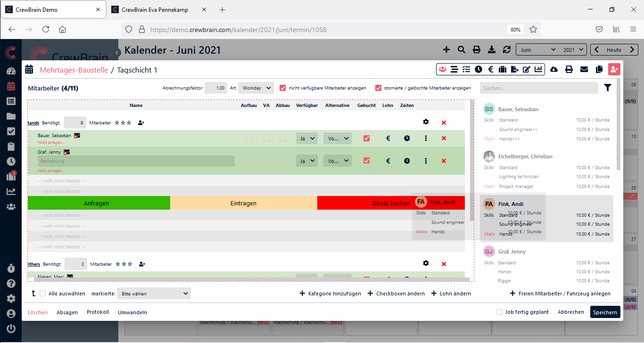644x343 pixels.
Task: Click euro wage icon for Bauer, Sebastian
Action: (388, 139)
